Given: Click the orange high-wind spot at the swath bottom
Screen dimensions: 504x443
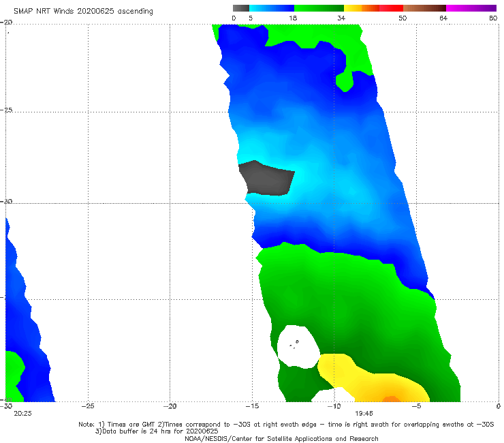Looking at the screenshot, I should 390,399.
